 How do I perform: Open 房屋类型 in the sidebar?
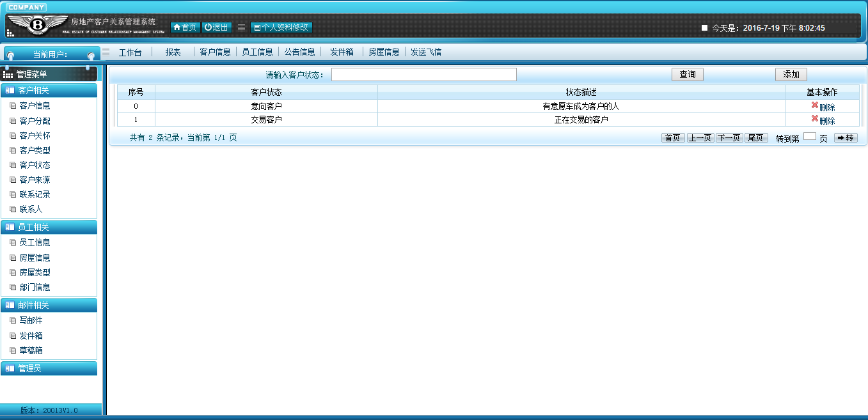[35, 273]
